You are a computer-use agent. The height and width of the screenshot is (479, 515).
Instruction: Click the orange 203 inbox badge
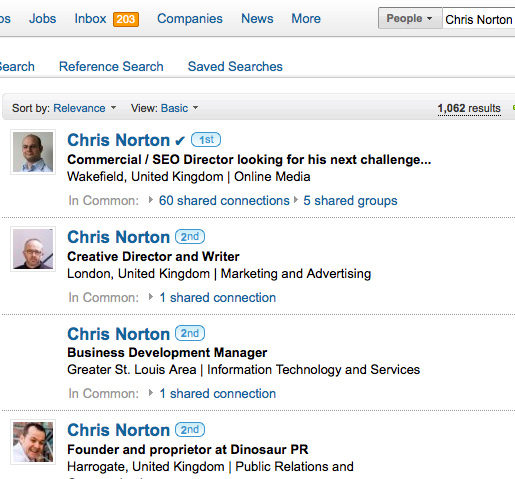point(126,19)
